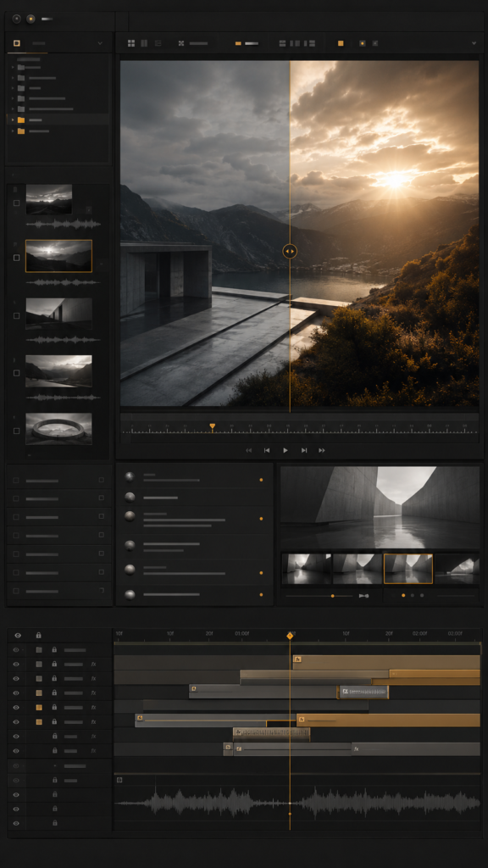The height and width of the screenshot is (868, 488).
Task: Toggle the eye icon of the bottom-most timeline track
Action: pos(16,823)
